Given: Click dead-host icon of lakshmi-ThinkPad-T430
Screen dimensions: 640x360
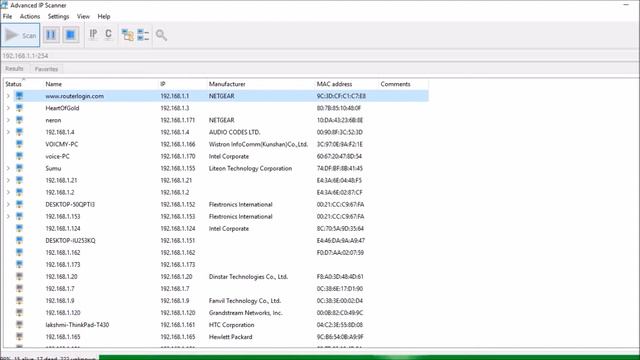Looking at the screenshot, I should click(x=19, y=324).
